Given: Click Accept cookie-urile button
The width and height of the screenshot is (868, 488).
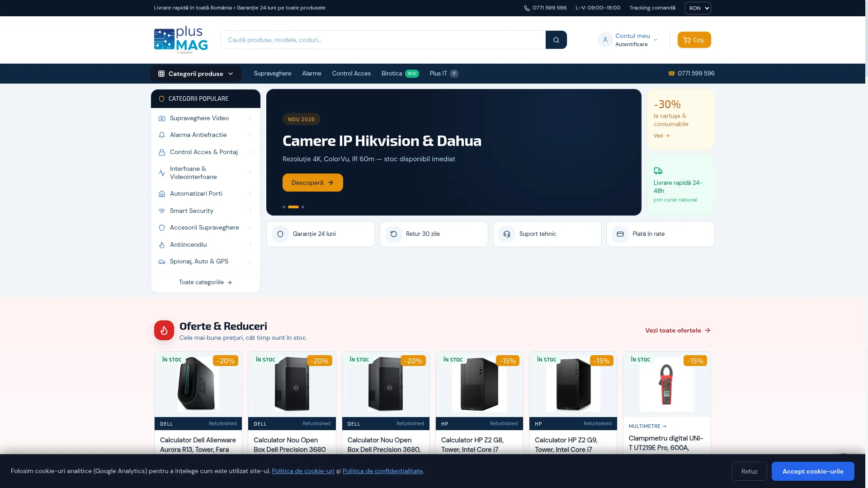Looking at the screenshot, I should 813,471.
